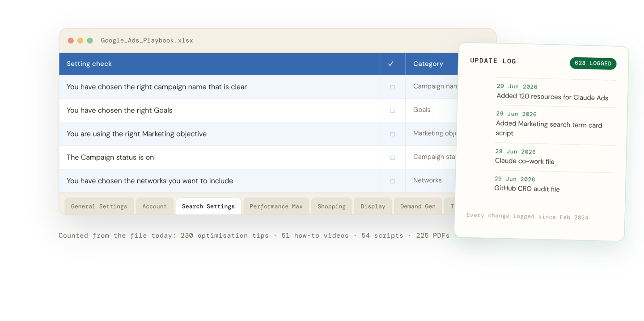Open the 'GitHub CRO audit file' log entry
Viewport: 644px width, 321px height.
click(x=527, y=189)
